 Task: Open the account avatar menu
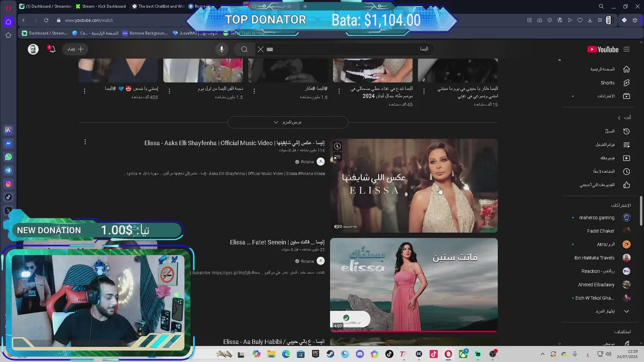point(33,49)
